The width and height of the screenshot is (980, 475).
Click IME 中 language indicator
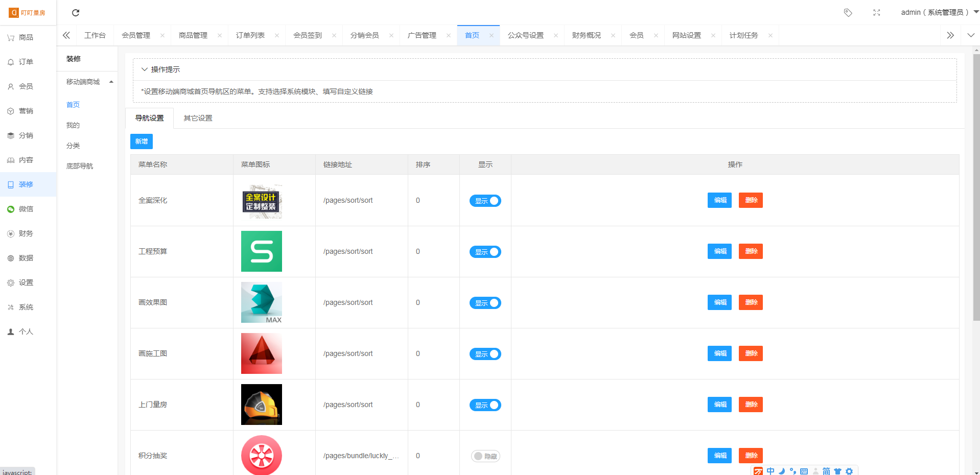click(771, 471)
